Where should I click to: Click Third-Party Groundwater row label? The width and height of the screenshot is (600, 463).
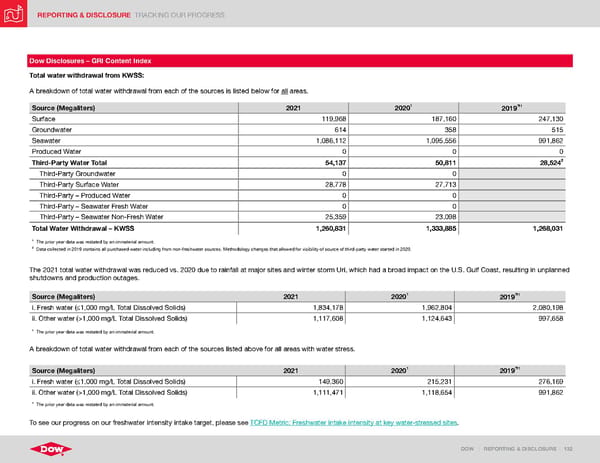(x=77, y=174)
